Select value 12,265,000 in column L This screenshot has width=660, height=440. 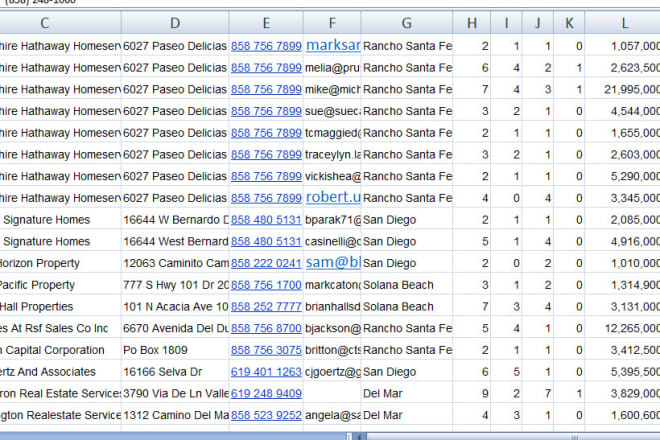[623, 328]
